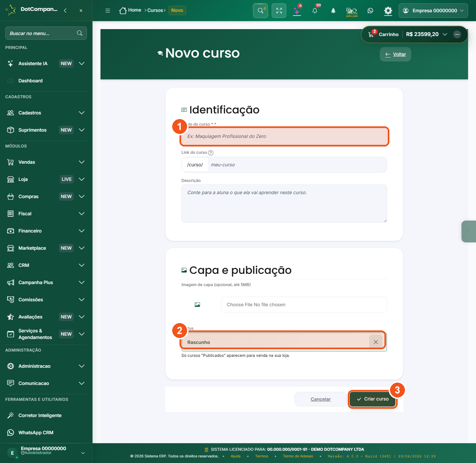Click the solid alert bell icon
Screen dimensions: 476x463
(333, 11)
